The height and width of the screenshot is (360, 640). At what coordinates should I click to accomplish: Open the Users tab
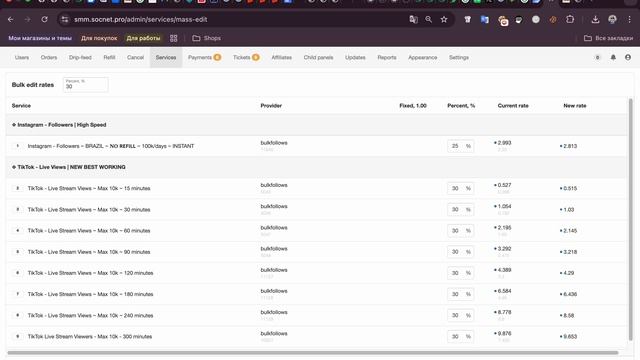[22, 58]
